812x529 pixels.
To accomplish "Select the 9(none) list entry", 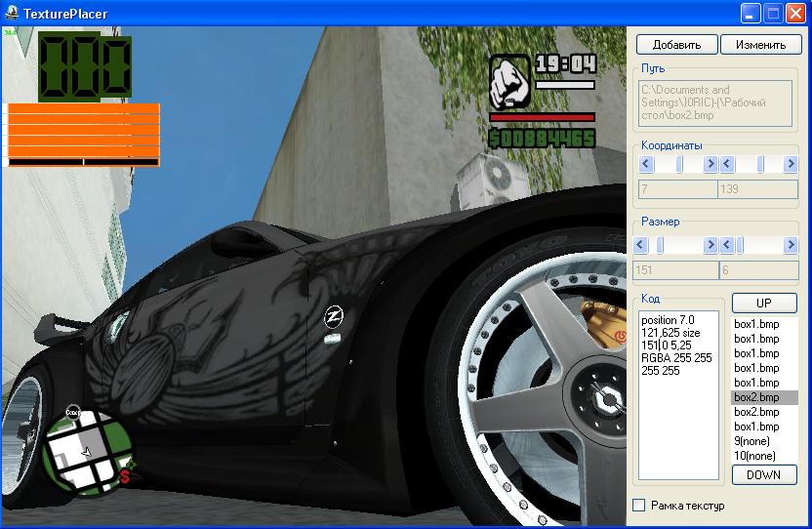I will tap(764, 441).
